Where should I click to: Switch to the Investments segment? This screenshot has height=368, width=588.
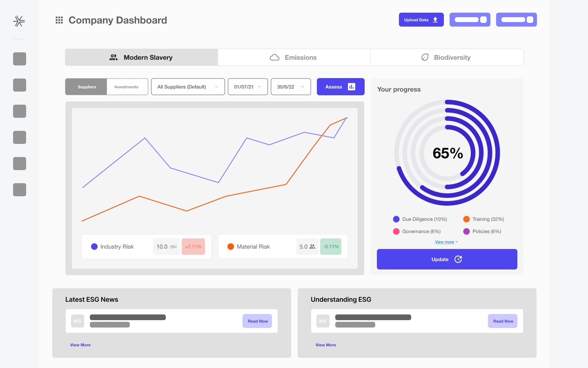point(127,87)
